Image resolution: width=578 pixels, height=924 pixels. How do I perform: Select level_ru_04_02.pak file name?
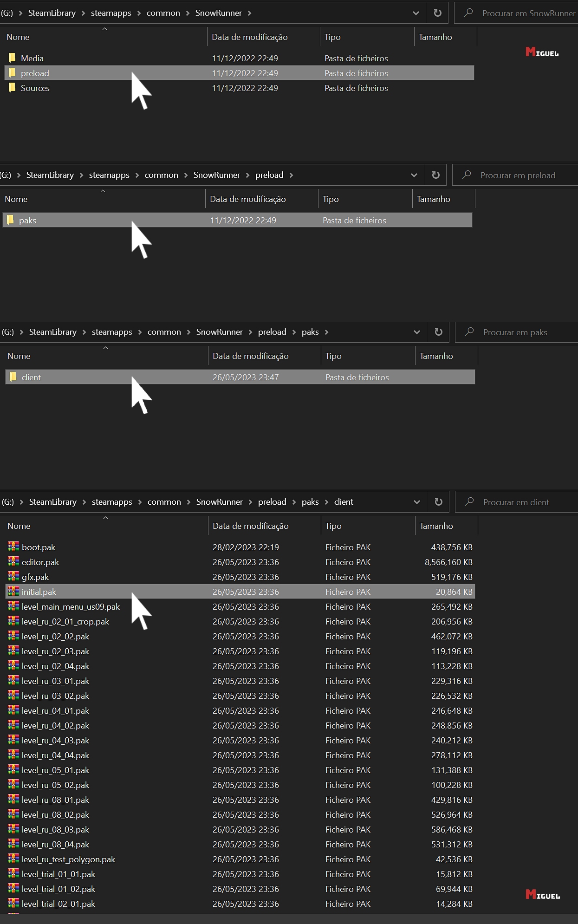(55, 725)
